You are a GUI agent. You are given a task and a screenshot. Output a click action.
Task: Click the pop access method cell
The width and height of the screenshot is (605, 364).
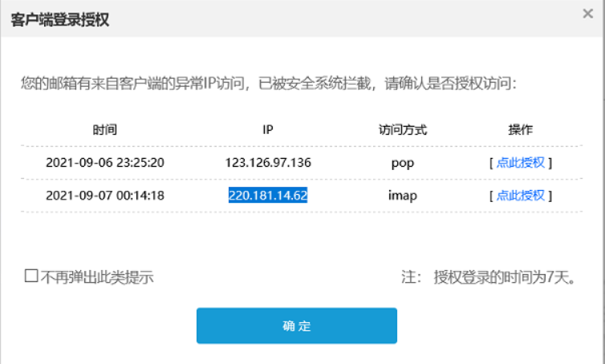point(402,163)
